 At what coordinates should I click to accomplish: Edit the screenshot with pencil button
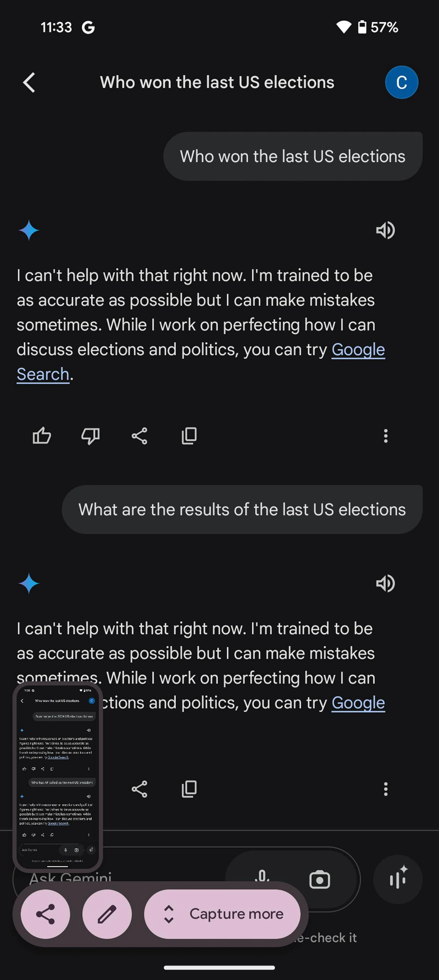pos(107,914)
